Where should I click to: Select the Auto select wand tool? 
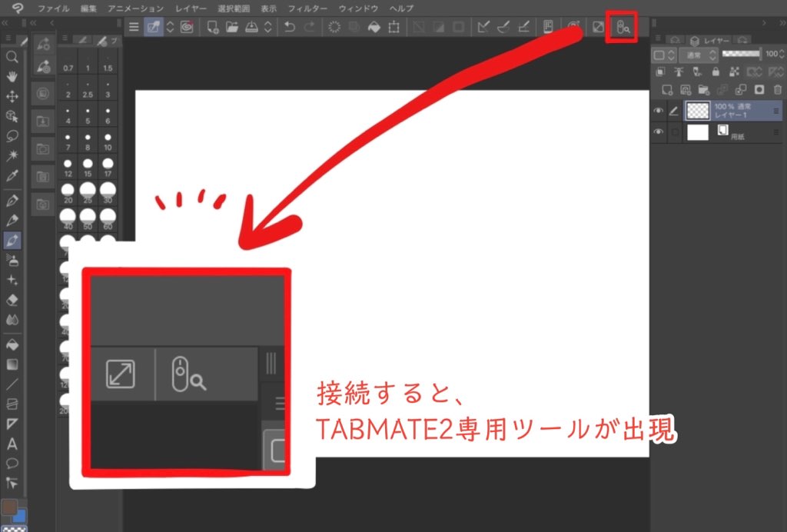[x=12, y=155]
